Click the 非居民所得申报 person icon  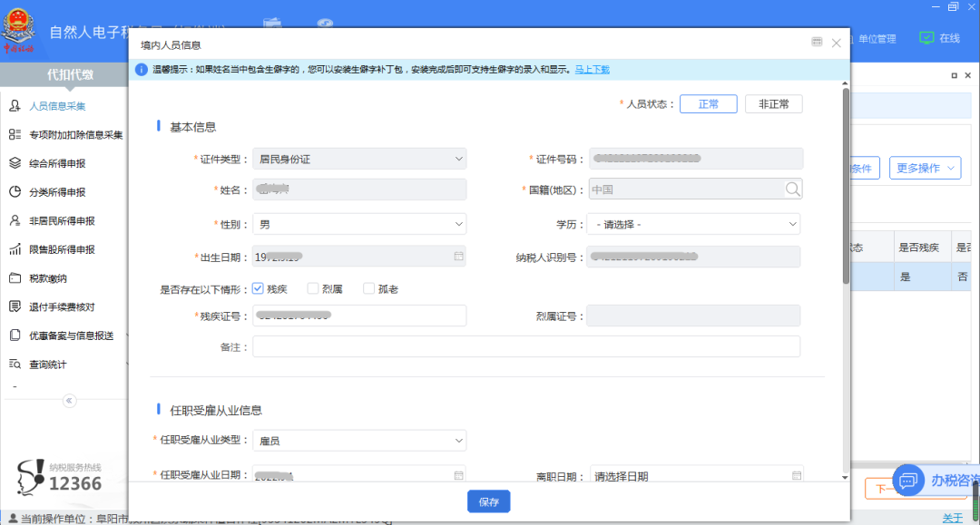point(15,220)
